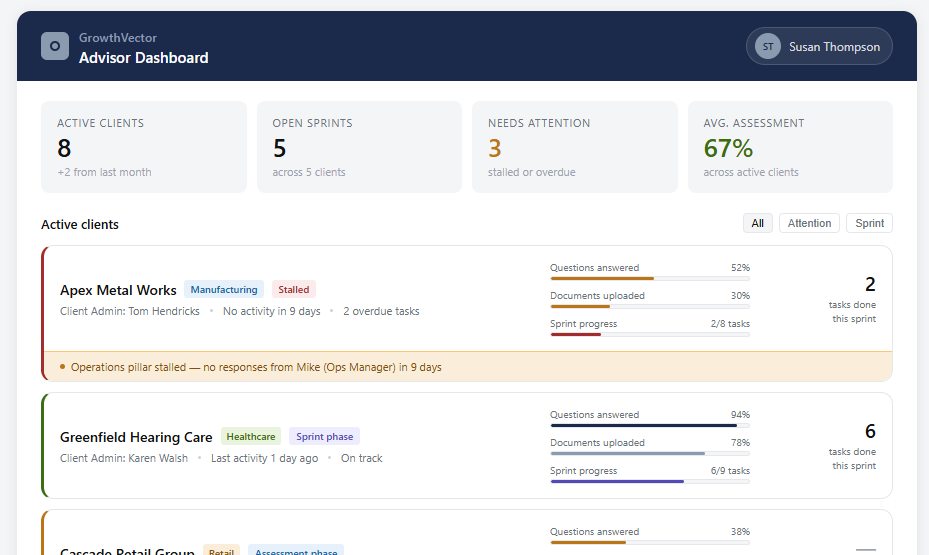Viewport: 929px width, 555px height.
Task: Switch to the Sprint filter
Action: tap(870, 223)
